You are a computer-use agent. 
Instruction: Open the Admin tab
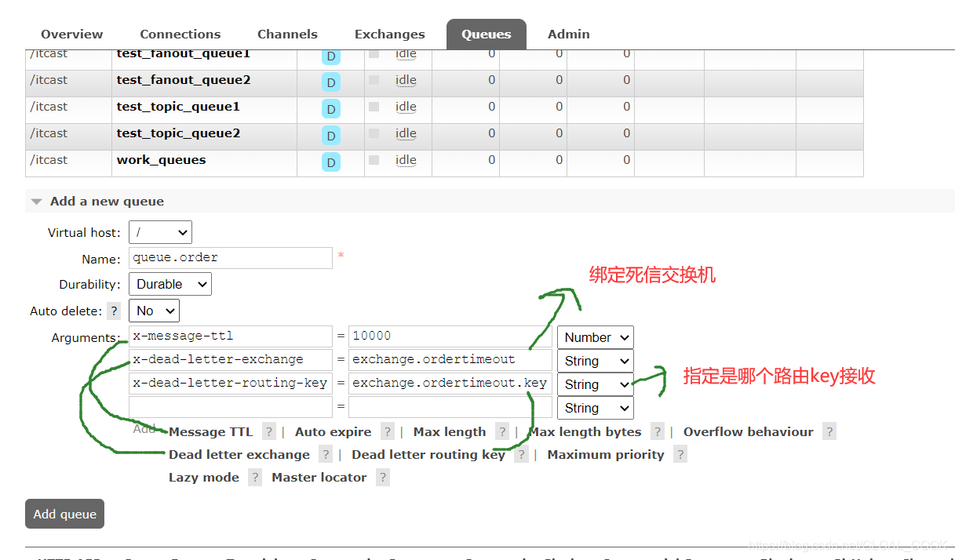tap(568, 34)
